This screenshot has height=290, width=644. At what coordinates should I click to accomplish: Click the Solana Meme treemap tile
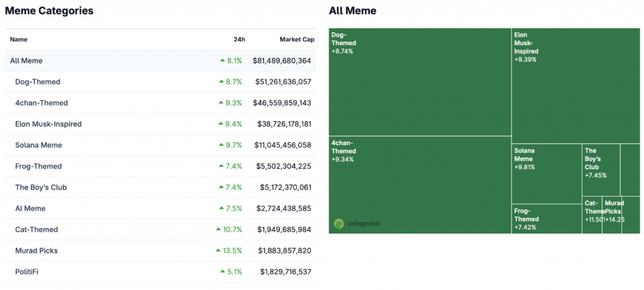(x=546, y=173)
